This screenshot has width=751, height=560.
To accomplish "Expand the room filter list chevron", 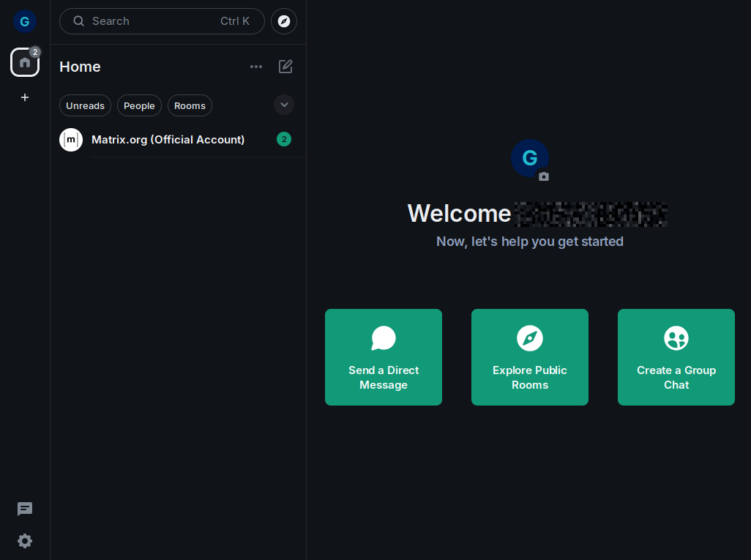I will 284,105.
